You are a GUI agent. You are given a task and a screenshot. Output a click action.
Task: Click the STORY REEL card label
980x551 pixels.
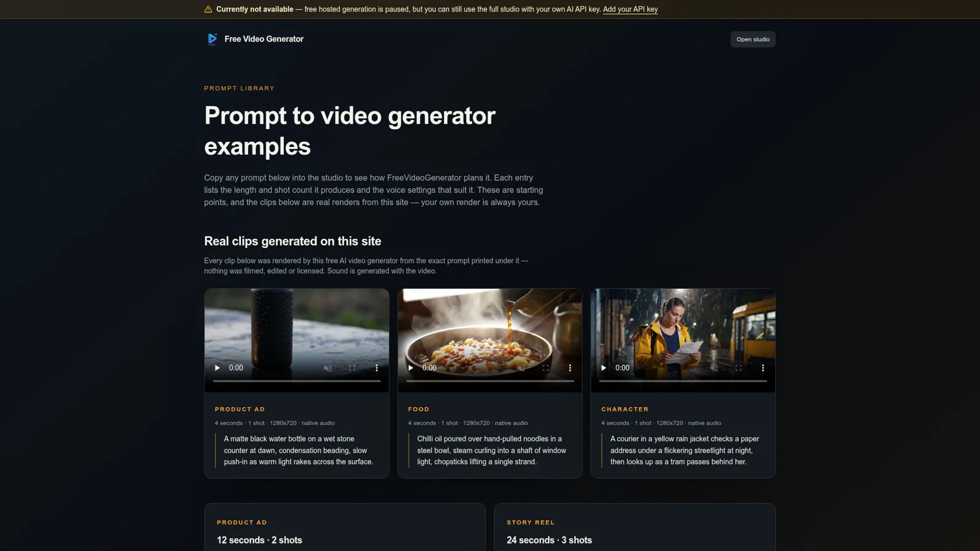[530, 522]
